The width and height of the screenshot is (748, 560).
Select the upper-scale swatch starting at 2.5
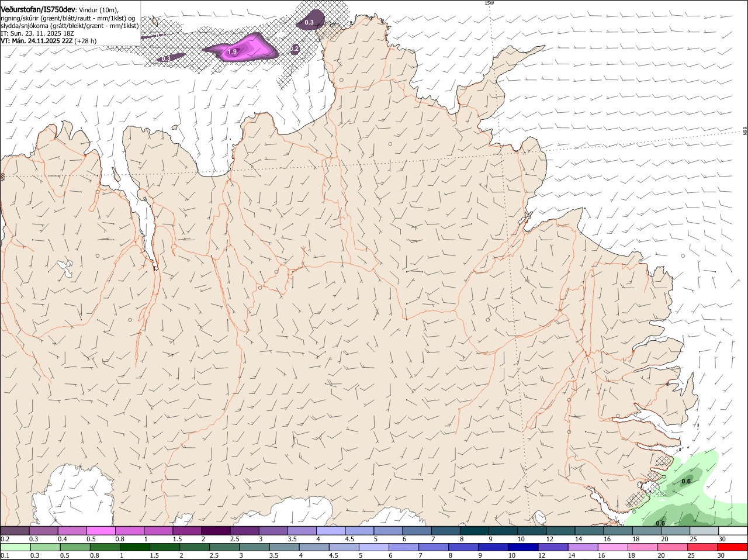pos(244,531)
